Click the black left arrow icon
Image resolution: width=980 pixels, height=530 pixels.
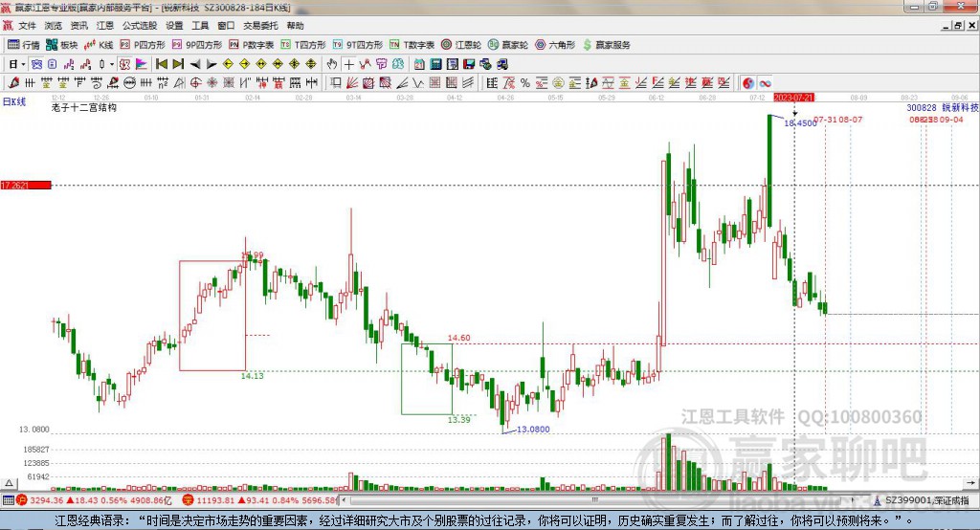195,64
